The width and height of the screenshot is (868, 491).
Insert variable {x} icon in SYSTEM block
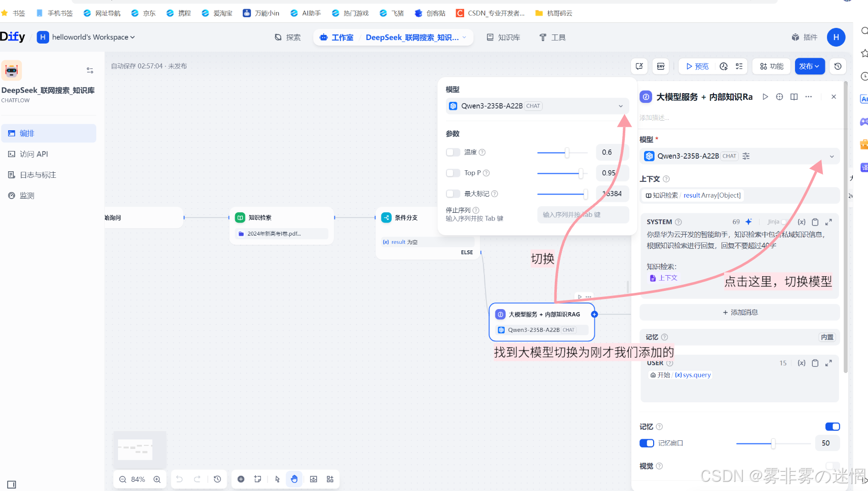[802, 222]
